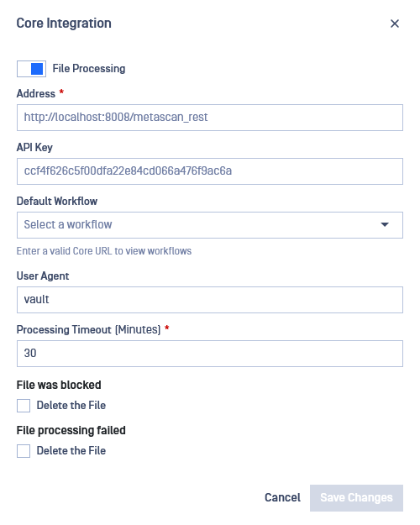
Task: Click the Address field label
Action: point(36,94)
